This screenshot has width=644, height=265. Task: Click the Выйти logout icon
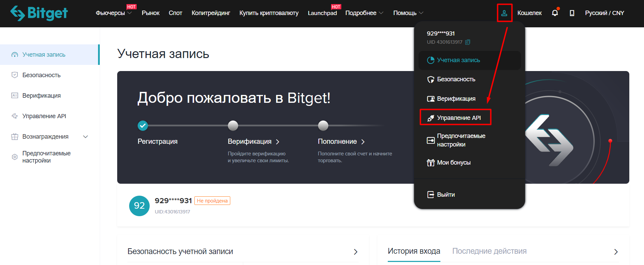click(431, 195)
